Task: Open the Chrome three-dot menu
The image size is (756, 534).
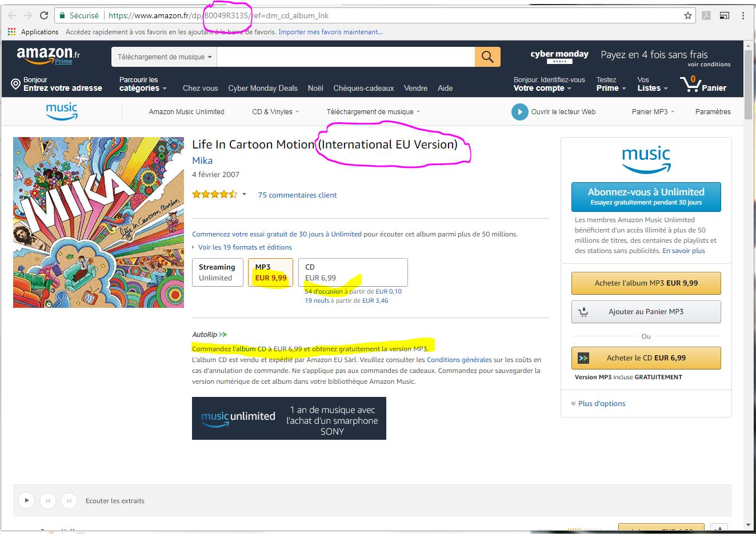Action: 743,16
